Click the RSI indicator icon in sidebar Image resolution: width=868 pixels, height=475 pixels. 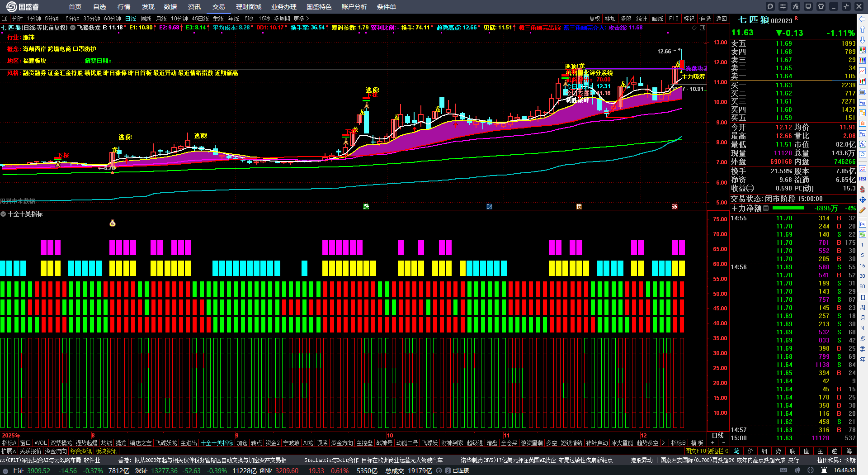863,179
